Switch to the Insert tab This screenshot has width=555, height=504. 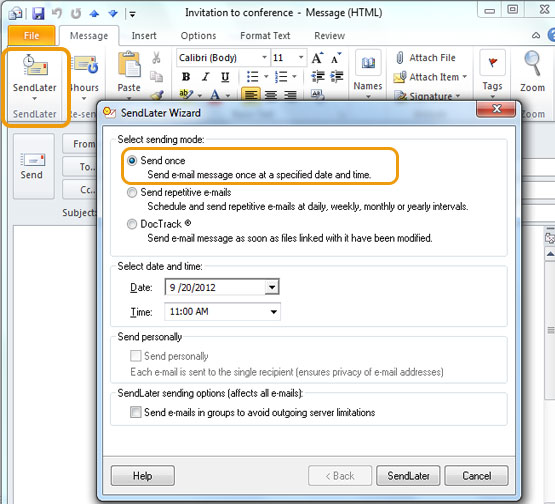tap(144, 36)
